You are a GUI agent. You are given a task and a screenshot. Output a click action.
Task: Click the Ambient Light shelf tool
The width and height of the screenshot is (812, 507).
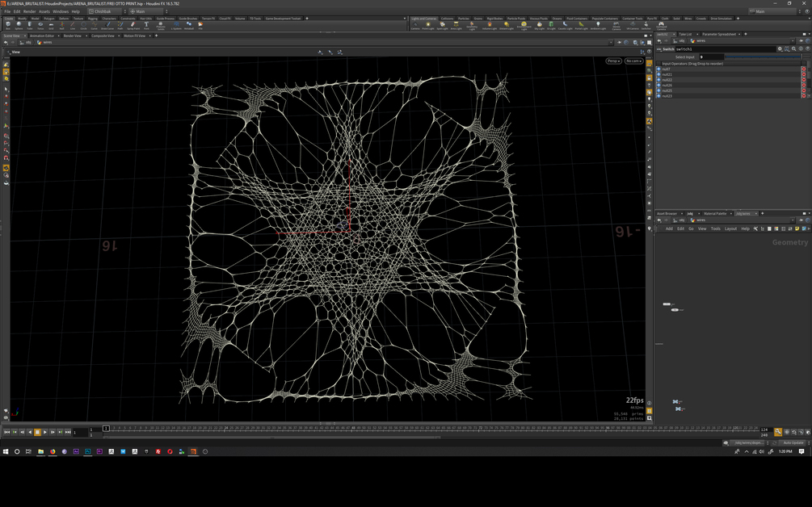pos(598,25)
